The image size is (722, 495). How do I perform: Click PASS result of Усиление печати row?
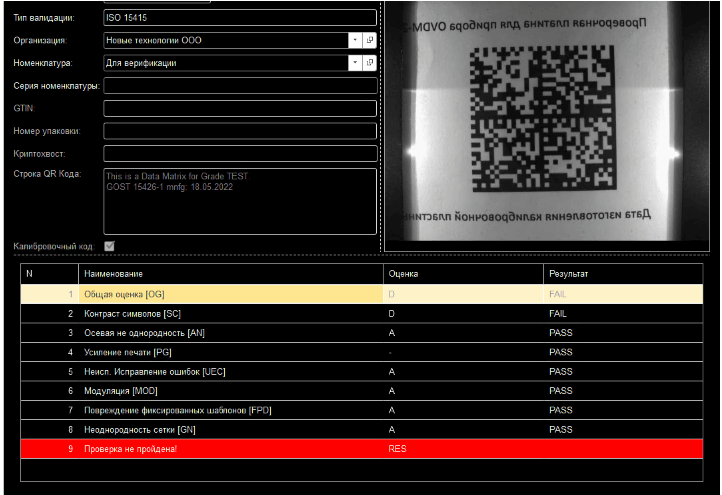click(560, 352)
